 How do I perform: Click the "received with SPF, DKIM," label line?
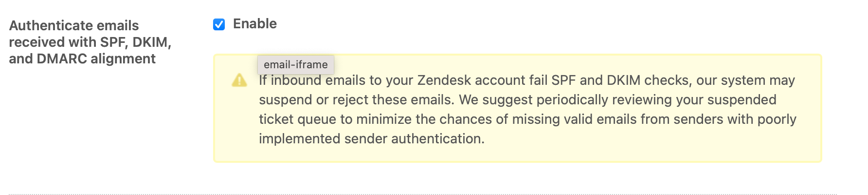click(x=90, y=42)
